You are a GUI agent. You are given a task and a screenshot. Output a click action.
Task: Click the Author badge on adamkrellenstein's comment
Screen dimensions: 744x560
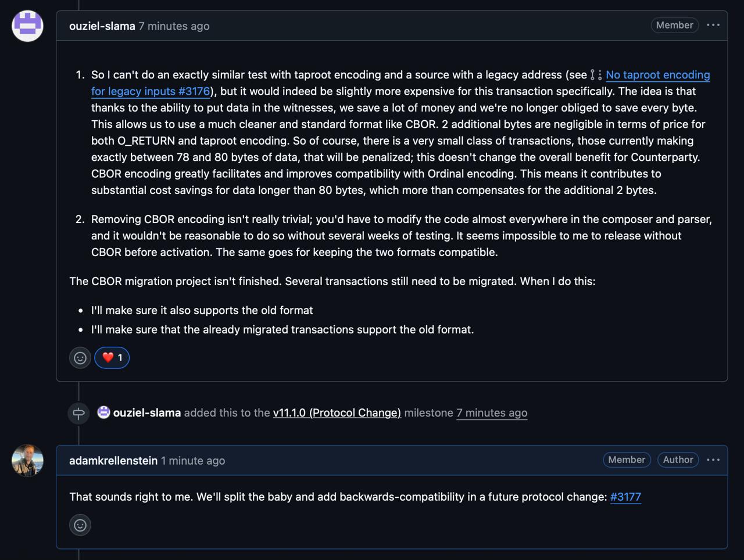(x=678, y=460)
